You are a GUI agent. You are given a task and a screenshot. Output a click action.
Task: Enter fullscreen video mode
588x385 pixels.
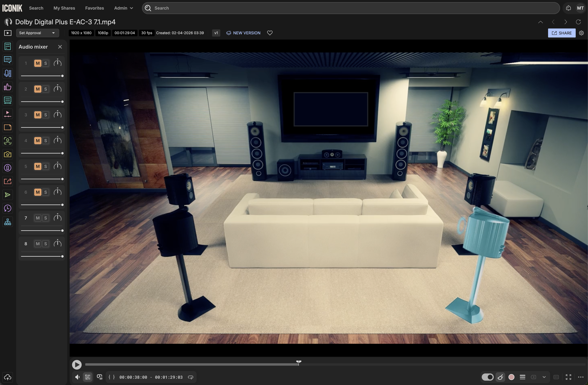click(568, 377)
